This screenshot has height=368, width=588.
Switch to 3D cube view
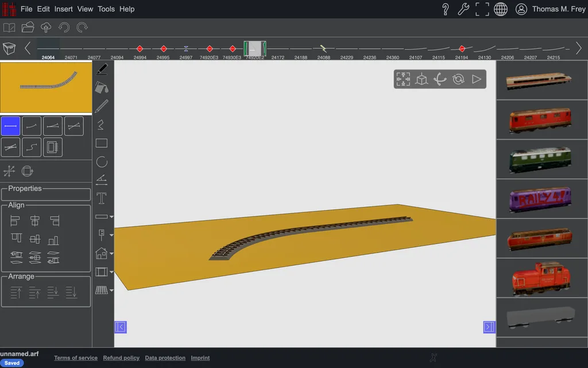(421, 79)
